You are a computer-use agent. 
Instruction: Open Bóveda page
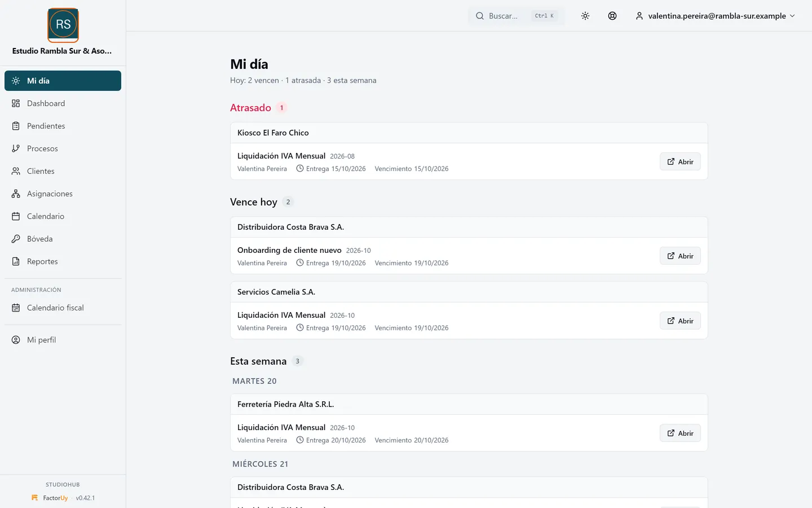(63, 239)
